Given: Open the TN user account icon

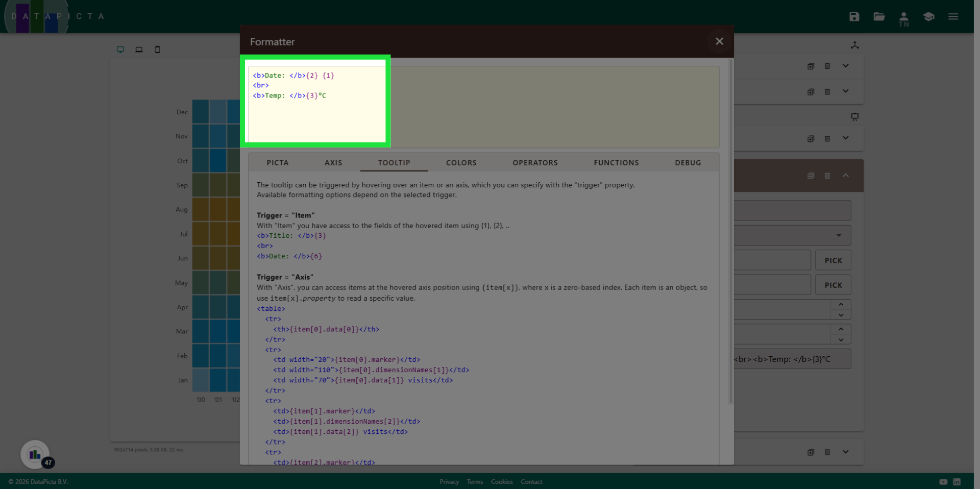Looking at the screenshot, I should 903,19.
